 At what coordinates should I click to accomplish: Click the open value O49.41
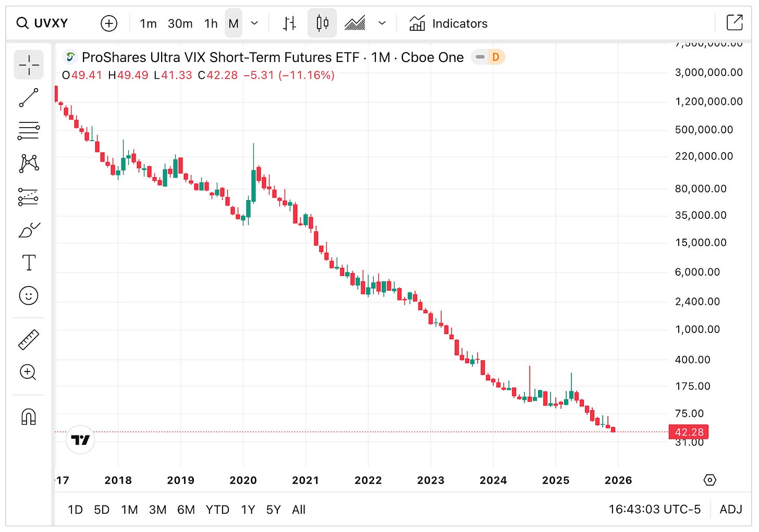click(x=82, y=76)
